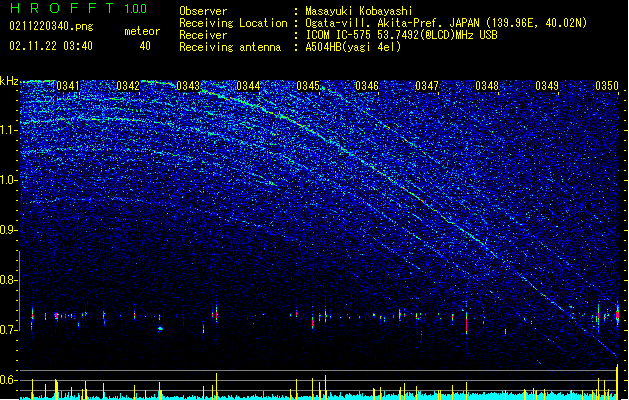Click the A504HB(yagi 4el) antenna value
629x400 pixels.
[x=353, y=47]
